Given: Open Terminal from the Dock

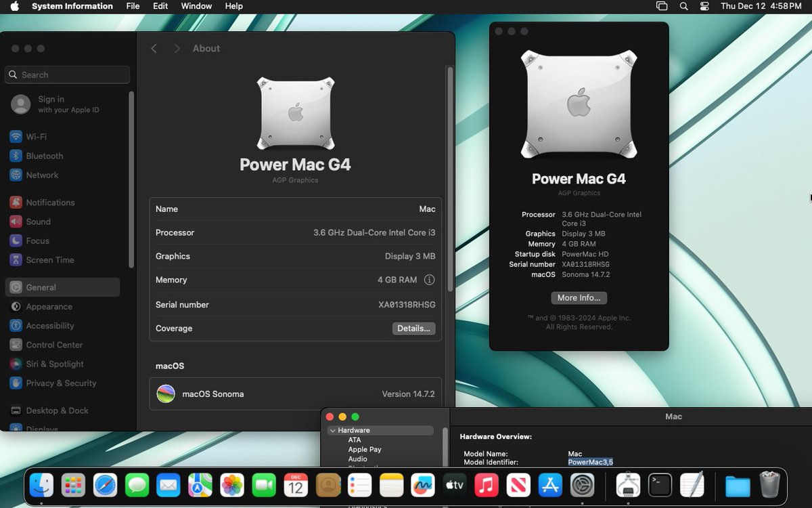Looking at the screenshot, I should pyautogui.click(x=660, y=485).
